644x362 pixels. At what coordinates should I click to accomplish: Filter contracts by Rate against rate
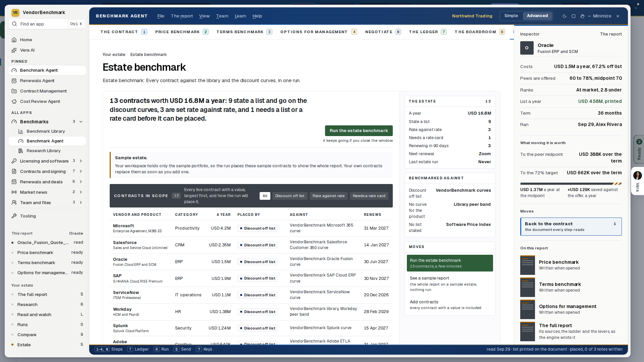[x=328, y=196]
